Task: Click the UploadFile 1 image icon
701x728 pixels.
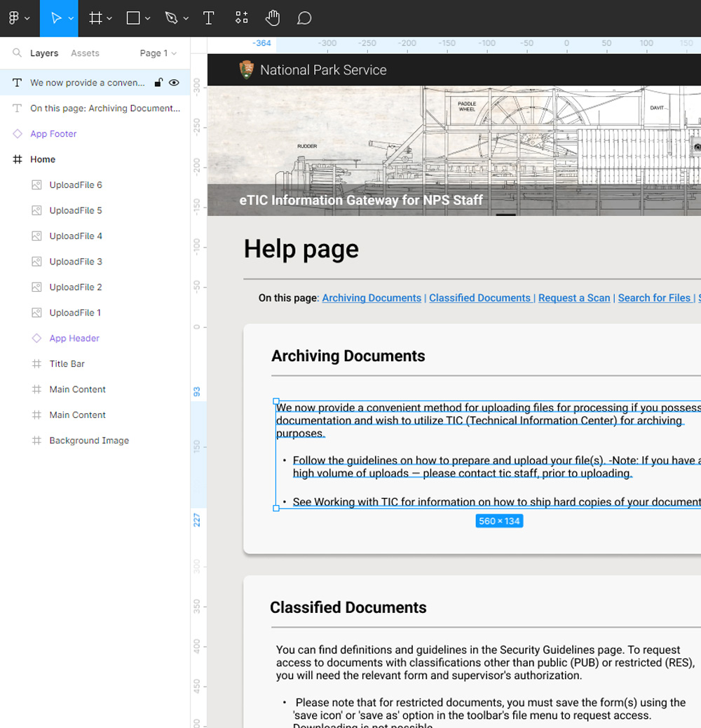Action: click(36, 313)
